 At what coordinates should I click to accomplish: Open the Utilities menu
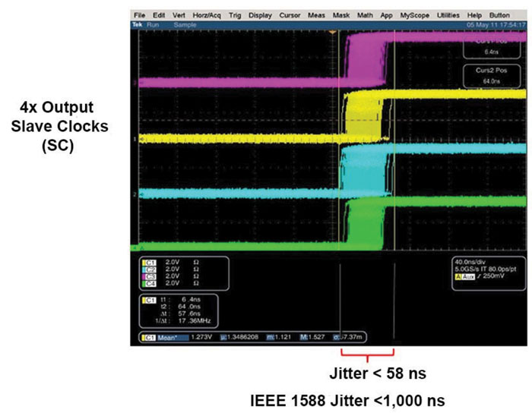[x=448, y=15]
